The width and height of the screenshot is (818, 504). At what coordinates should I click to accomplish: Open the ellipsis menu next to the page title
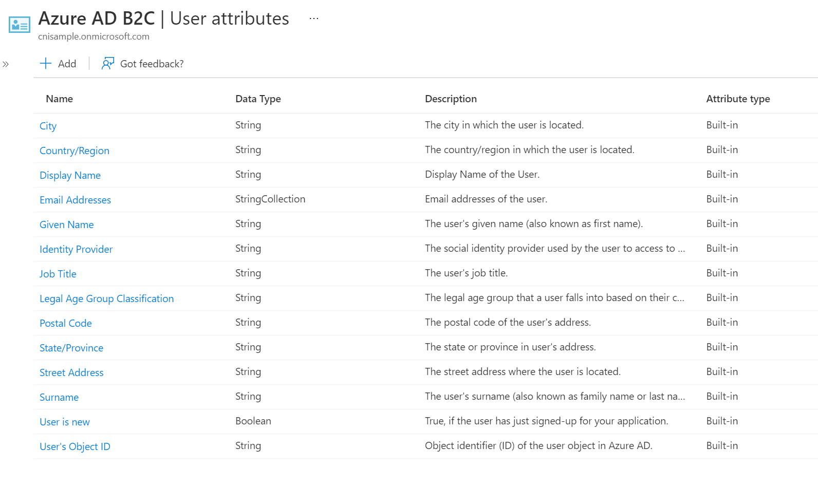[x=313, y=17]
